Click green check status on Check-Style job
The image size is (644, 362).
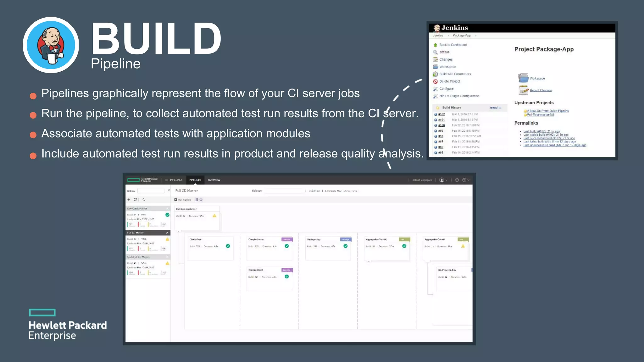click(x=228, y=246)
